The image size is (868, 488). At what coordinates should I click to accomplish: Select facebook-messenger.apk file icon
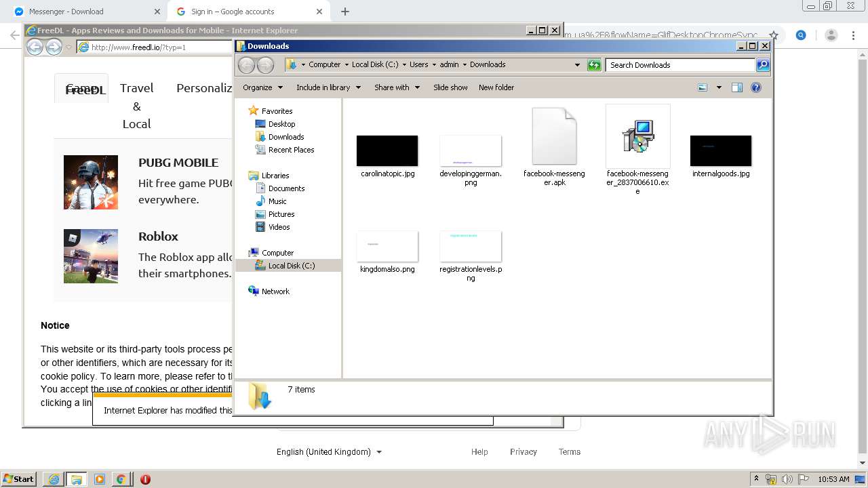[554, 136]
